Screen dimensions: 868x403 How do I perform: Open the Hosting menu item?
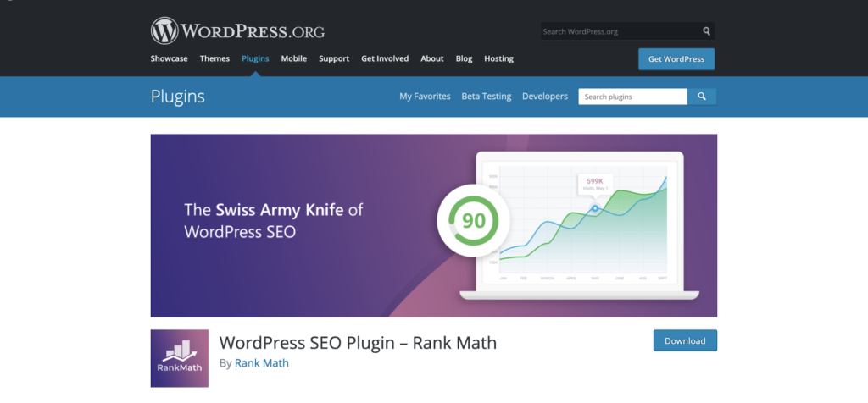[x=498, y=58]
